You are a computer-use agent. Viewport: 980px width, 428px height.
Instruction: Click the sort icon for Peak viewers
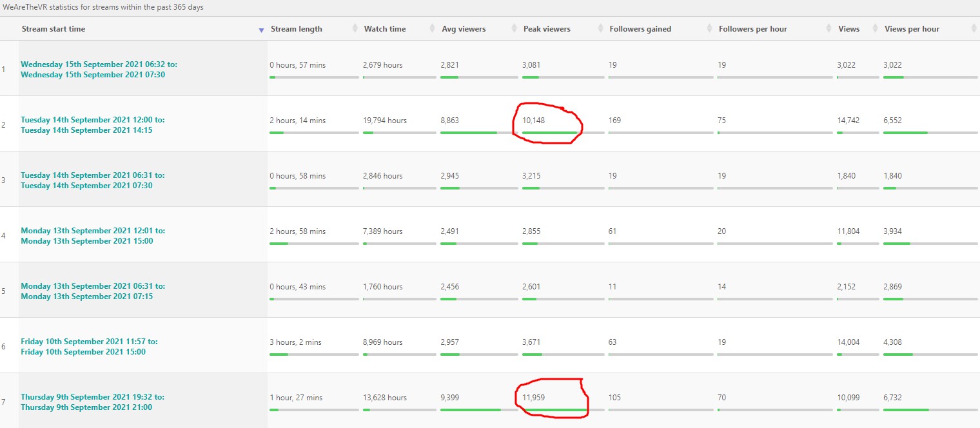coord(600,29)
